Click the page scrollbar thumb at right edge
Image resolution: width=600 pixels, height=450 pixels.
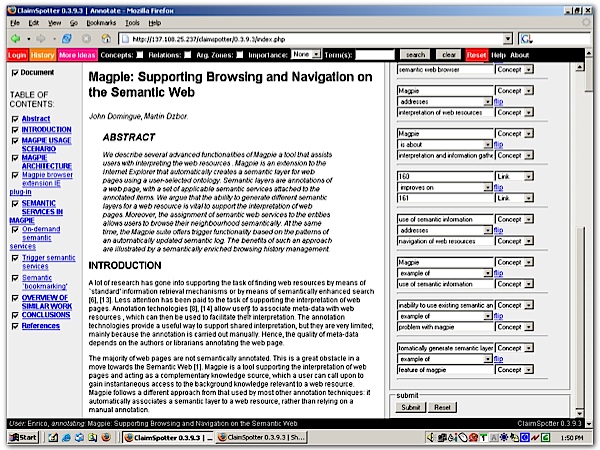pyautogui.click(x=589, y=77)
